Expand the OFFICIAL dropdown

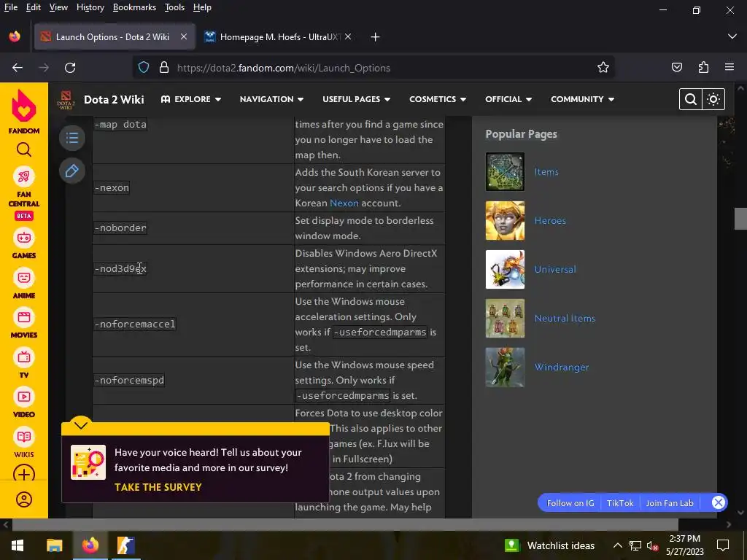(x=508, y=99)
